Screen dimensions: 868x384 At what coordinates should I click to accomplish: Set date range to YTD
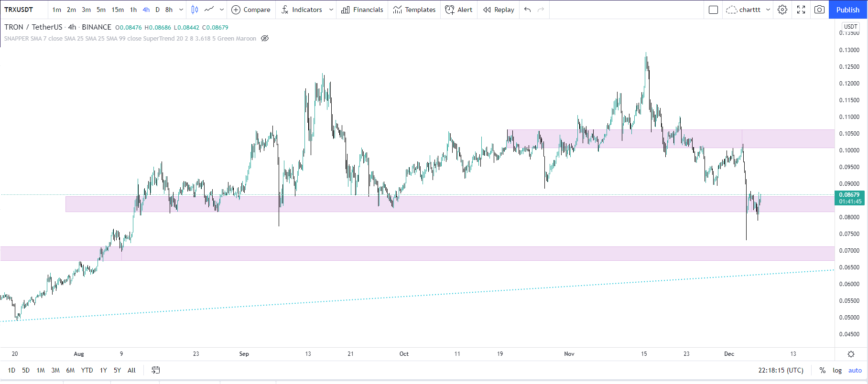click(87, 370)
